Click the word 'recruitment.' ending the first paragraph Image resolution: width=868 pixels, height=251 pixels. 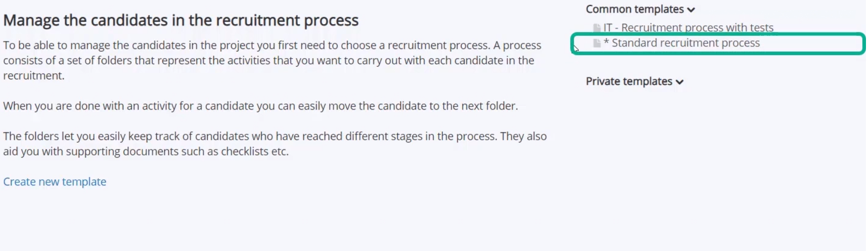click(x=33, y=76)
